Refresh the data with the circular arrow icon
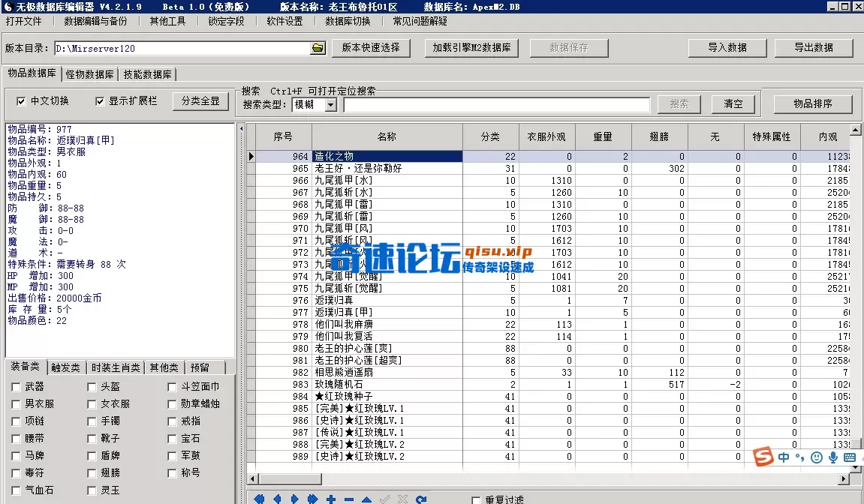 tap(420, 498)
